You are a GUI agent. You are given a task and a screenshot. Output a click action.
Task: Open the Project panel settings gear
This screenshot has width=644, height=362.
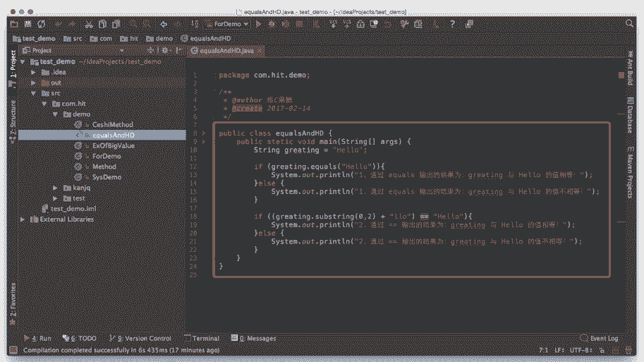165,51
